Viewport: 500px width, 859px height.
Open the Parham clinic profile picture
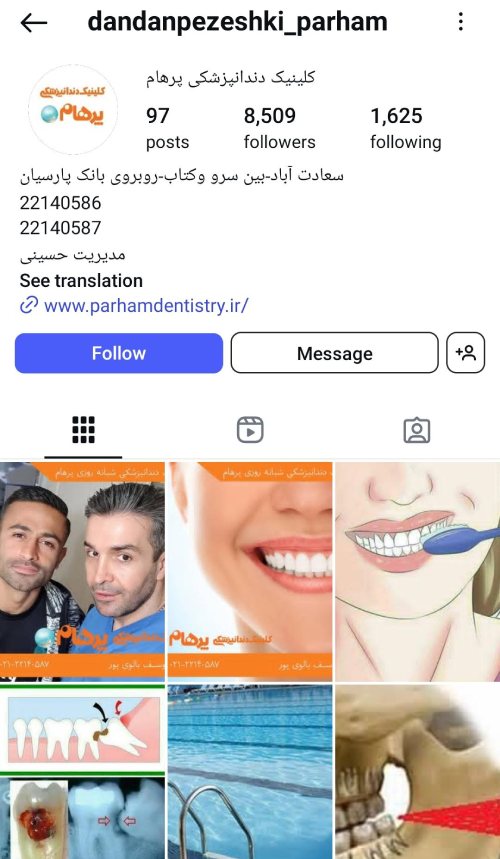click(73, 110)
